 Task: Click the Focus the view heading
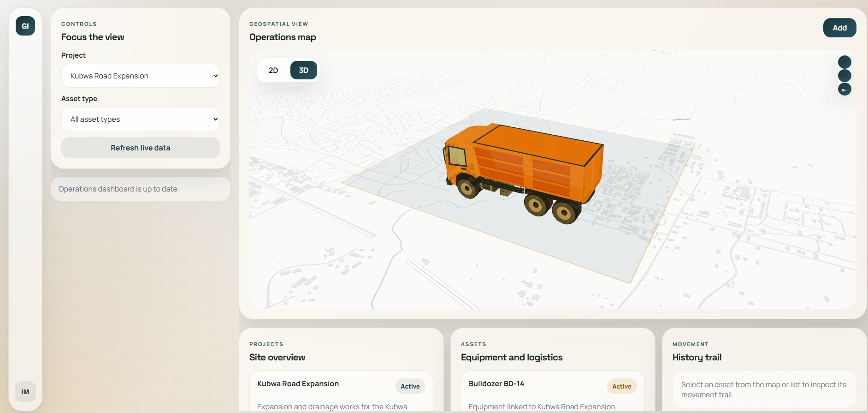click(93, 37)
